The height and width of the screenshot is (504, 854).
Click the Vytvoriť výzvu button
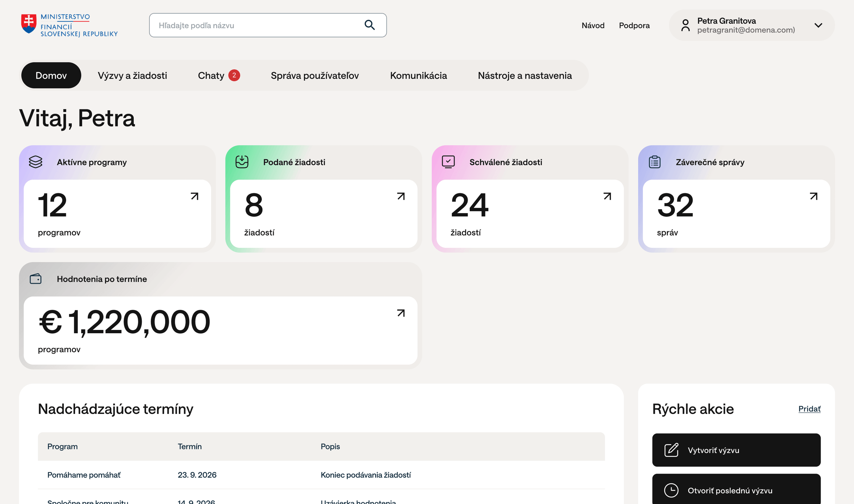(737, 450)
